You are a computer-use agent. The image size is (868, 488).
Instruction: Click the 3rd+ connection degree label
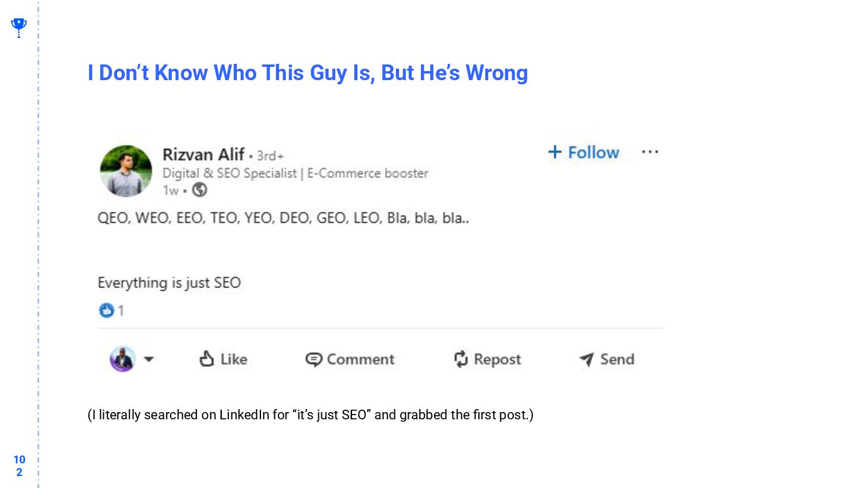pyautogui.click(x=270, y=155)
